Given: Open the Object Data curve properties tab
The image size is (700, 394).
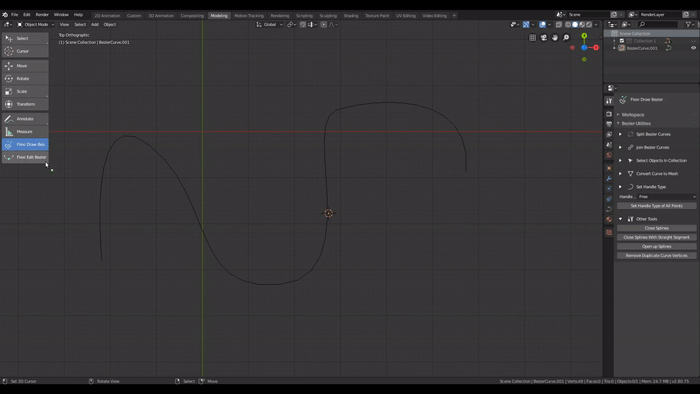Looking at the screenshot, I should click(609, 209).
